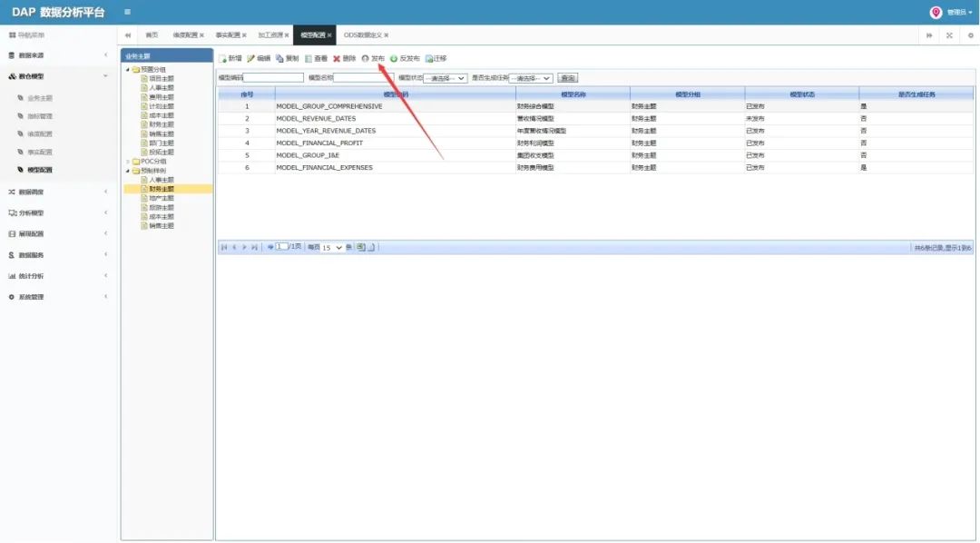980x543 pixels.
Task: Click the document icon in pager bar
Action: [371, 247]
